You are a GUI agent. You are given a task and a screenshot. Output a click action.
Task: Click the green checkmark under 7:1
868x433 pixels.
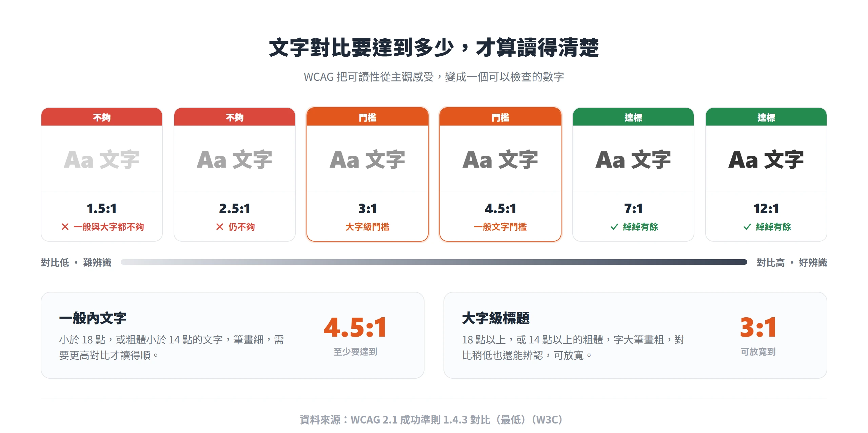[614, 227]
